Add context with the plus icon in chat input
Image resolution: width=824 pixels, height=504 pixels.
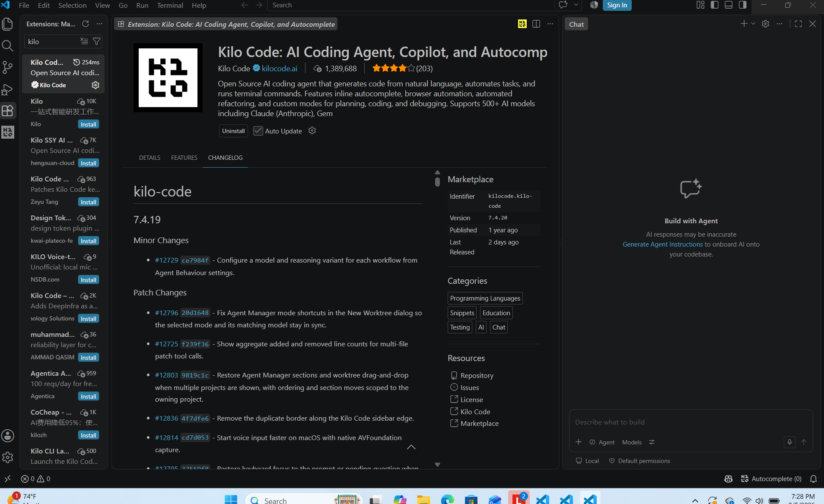[579, 442]
